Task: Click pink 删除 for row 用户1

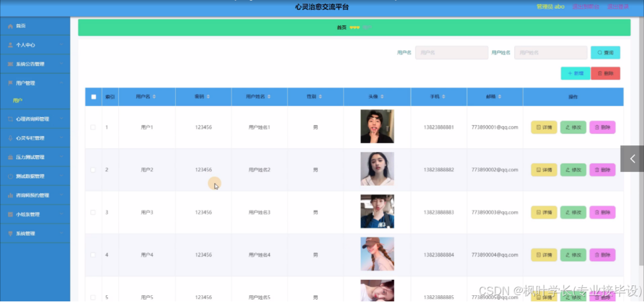Action: pos(603,127)
